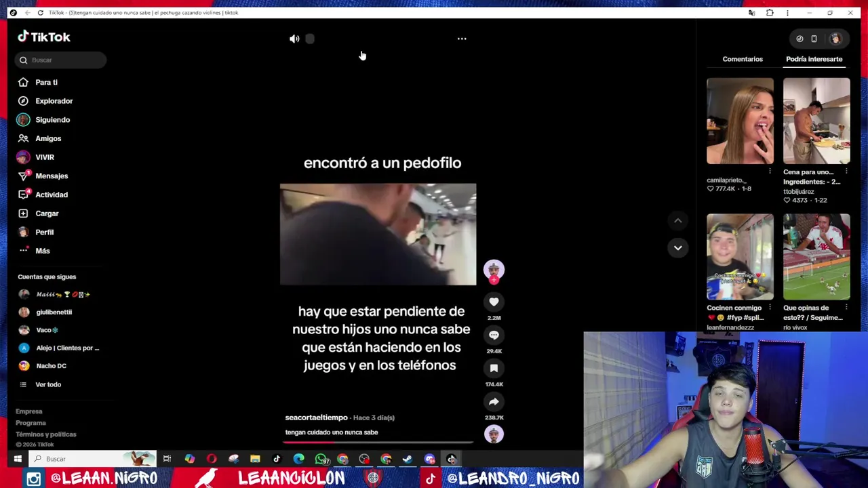Select the Podría interesarte tab
868x488 pixels.
(814, 59)
